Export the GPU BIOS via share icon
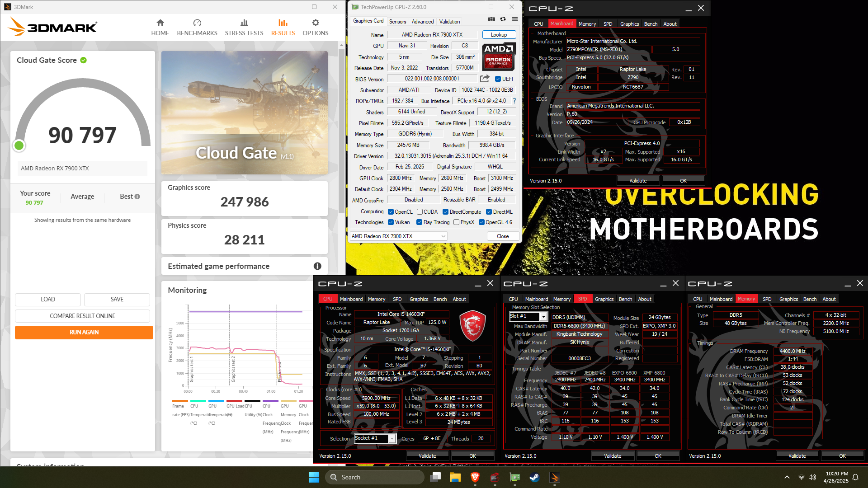Viewport: 868px width, 488px height. (485, 79)
